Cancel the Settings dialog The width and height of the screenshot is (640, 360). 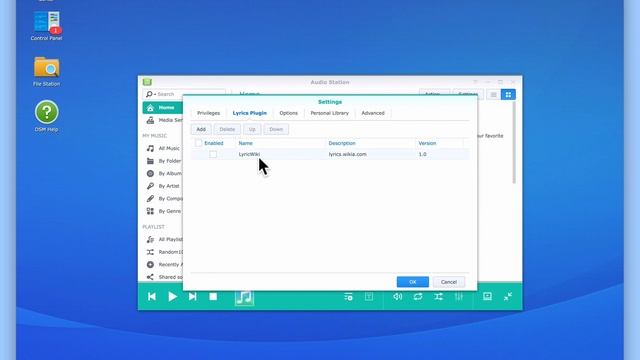pyautogui.click(x=449, y=282)
